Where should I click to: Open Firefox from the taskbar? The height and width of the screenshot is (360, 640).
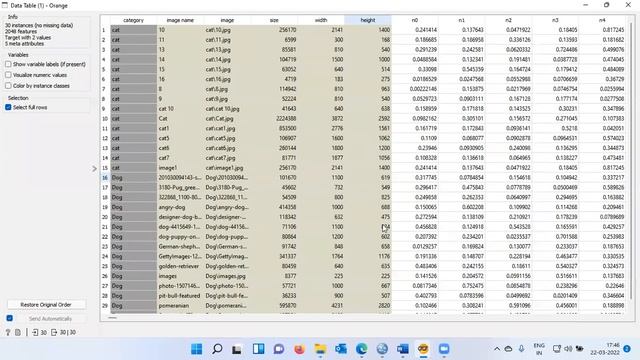[x=300, y=349]
